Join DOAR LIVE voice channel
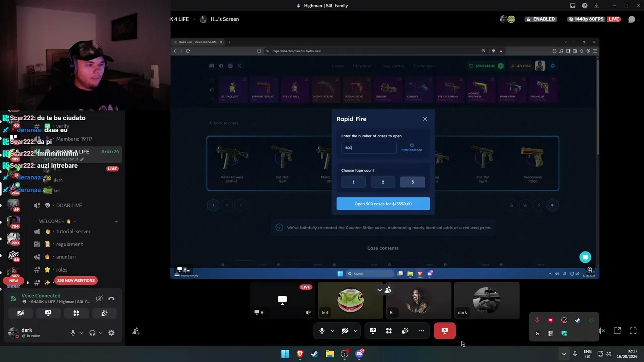The image size is (644, 362). [x=69, y=205]
